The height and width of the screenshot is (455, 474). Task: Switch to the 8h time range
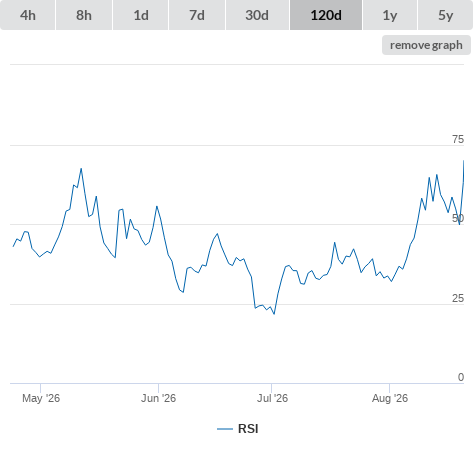point(84,15)
